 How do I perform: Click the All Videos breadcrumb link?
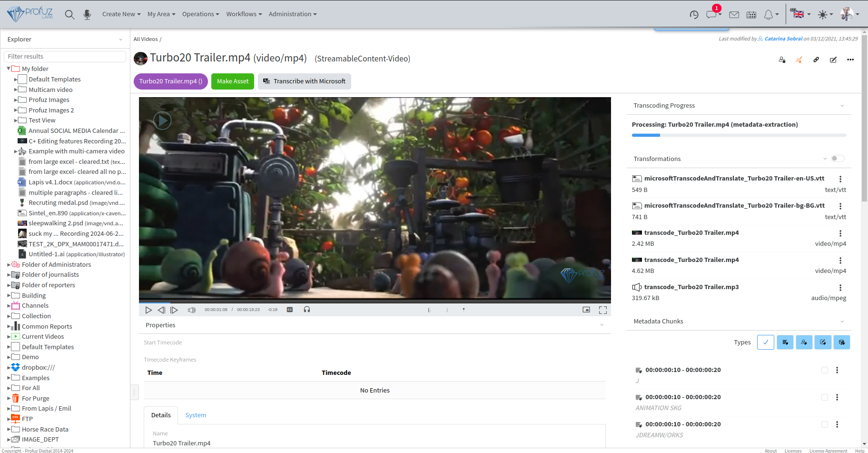point(146,40)
